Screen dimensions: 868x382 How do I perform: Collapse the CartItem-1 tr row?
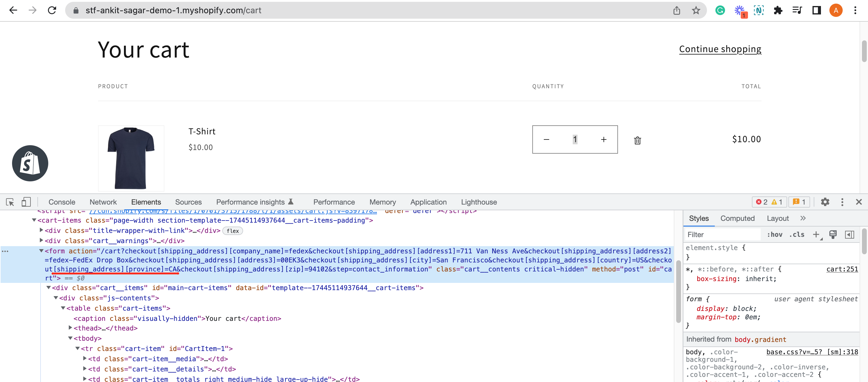point(78,348)
